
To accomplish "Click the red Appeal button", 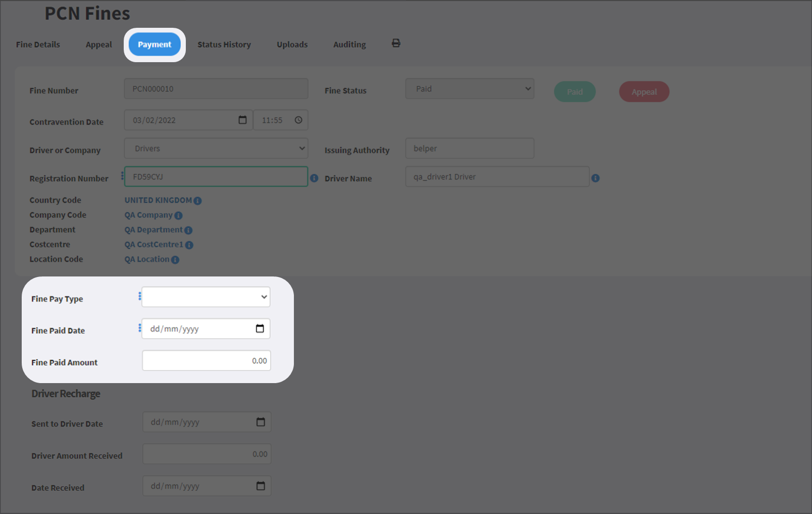I will point(644,91).
